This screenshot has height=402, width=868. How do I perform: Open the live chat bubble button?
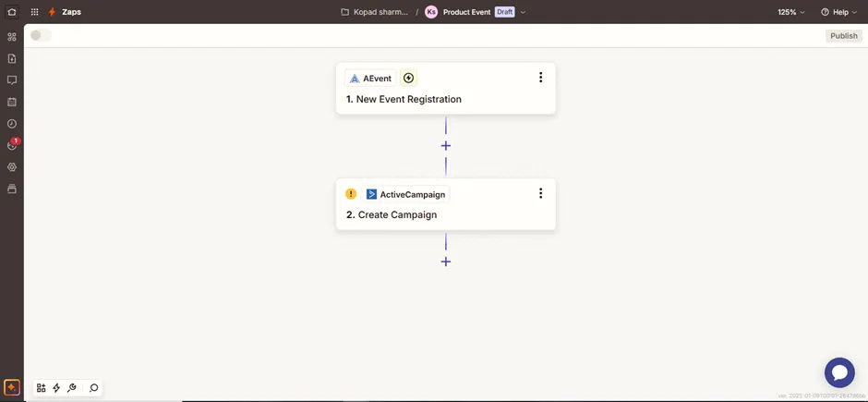[839, 372]
